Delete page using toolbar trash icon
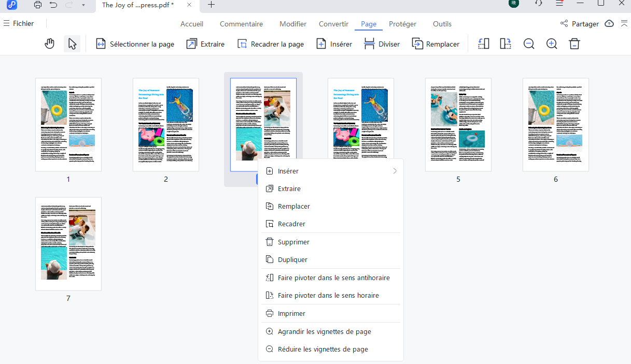The image size is (631, 364). (574, 44)
